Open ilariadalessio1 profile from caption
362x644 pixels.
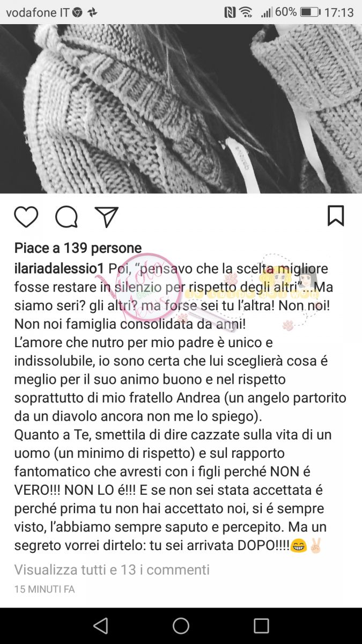point(60,267)
